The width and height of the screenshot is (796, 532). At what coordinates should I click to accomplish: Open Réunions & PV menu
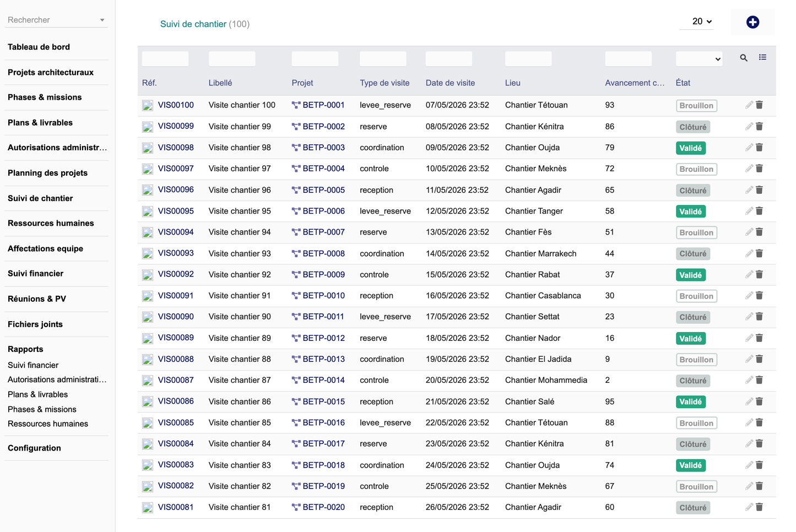pos(37,299)
